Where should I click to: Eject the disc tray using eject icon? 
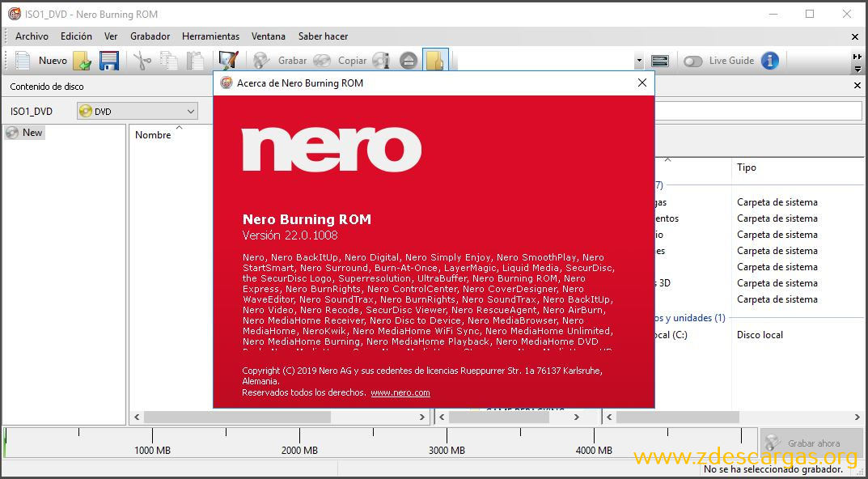pos(409,61)
